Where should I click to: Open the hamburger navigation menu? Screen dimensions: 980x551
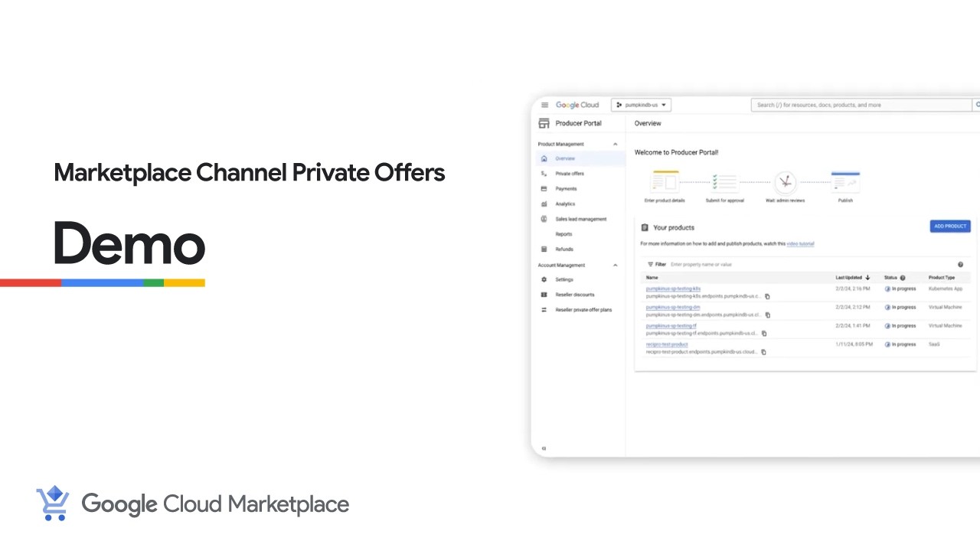tap(544, 105)
